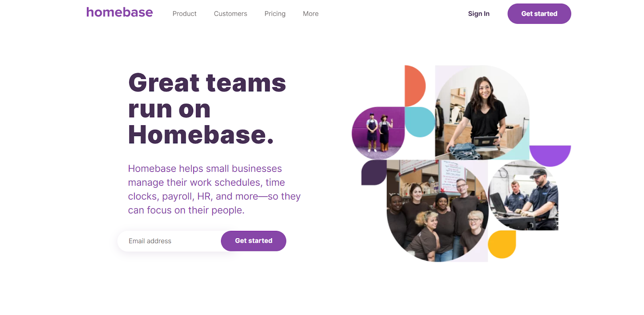This screenshot has height=315, width=644.
Task: Click the orange semicircle shape
Action: (x=414, y=86)
